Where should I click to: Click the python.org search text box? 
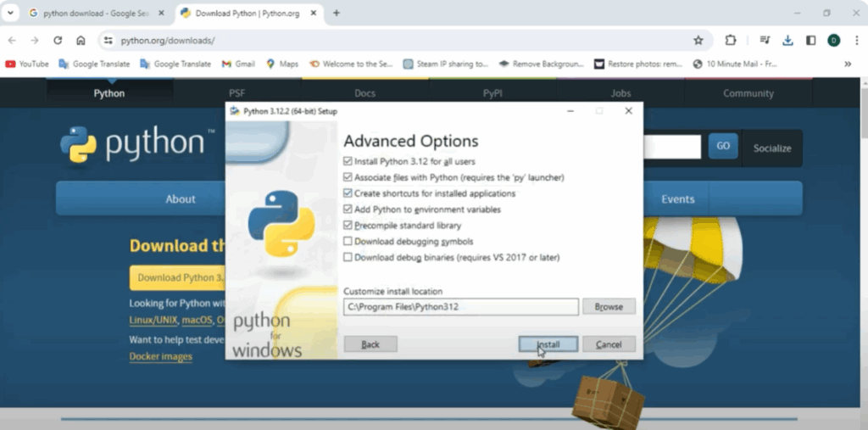[x=672, y=147]
